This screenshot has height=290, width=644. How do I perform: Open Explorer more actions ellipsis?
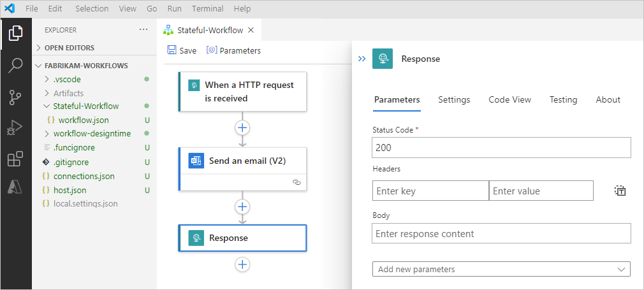point(143,29)
